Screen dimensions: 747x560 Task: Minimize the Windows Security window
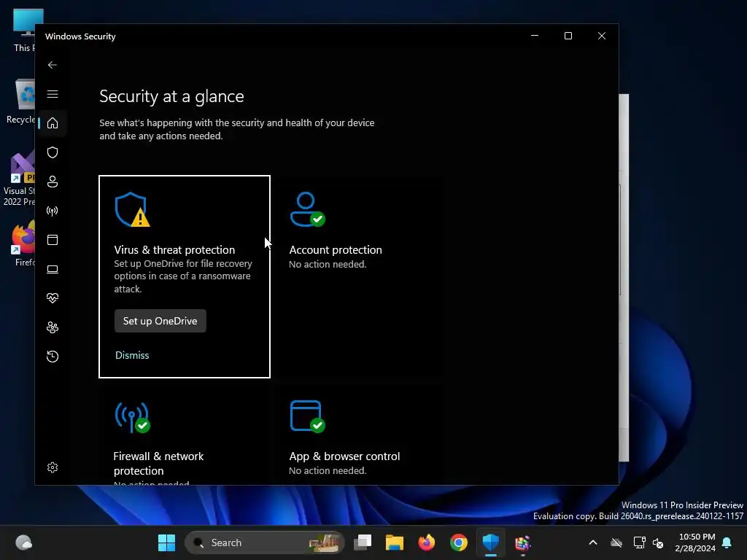pyautogui.click(x=535, y=36)
